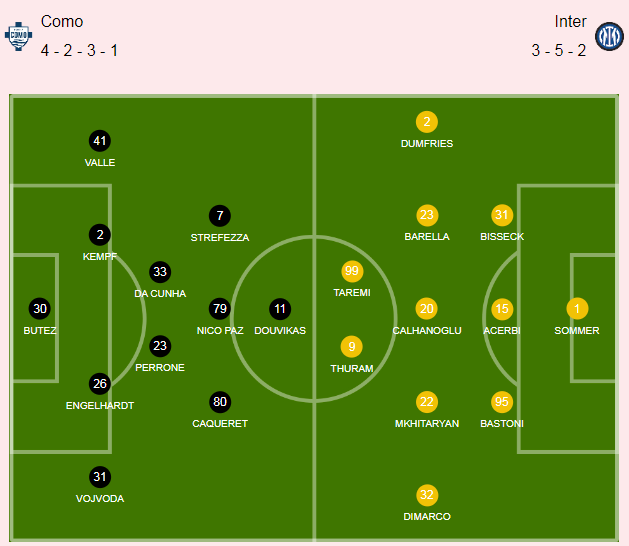
Task: Click Douvikas number 11 player circle
Action: (x=280, y=309)
